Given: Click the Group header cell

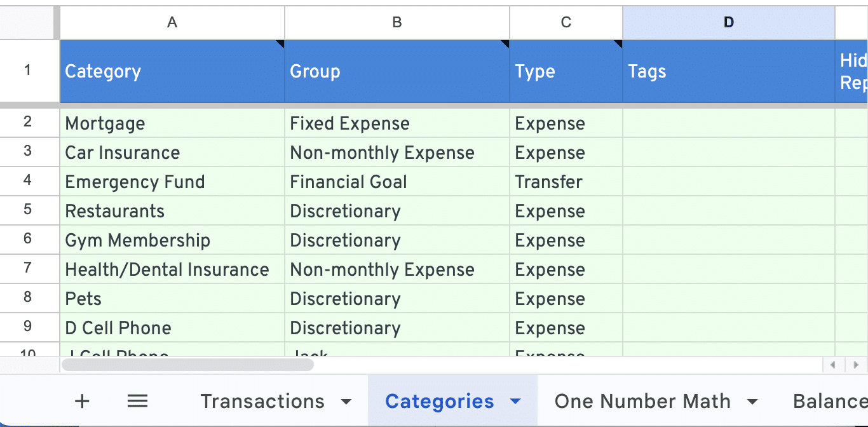Looking at the screenshot, I should tap(397, 71).
